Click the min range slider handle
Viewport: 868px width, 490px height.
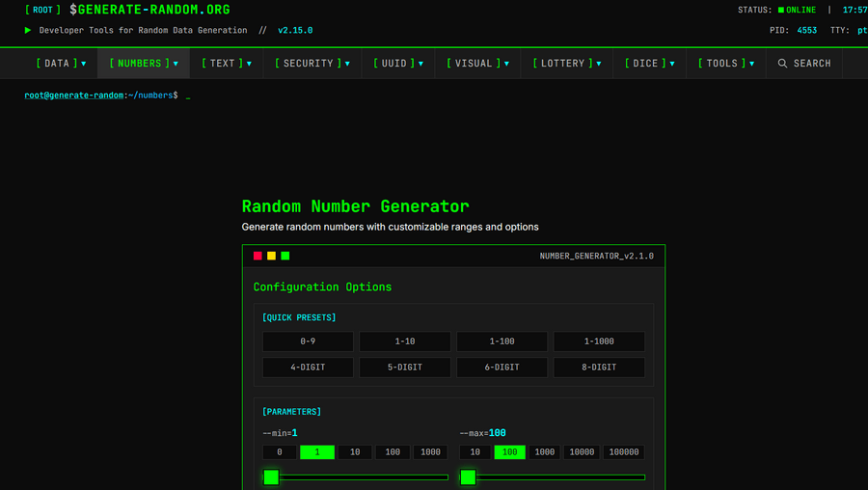pyautogui.click(x=271, y=476)
